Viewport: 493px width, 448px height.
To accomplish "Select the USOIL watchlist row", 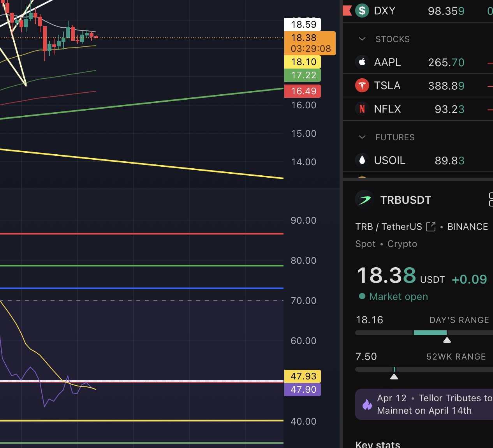I will (x=418, y=160).
